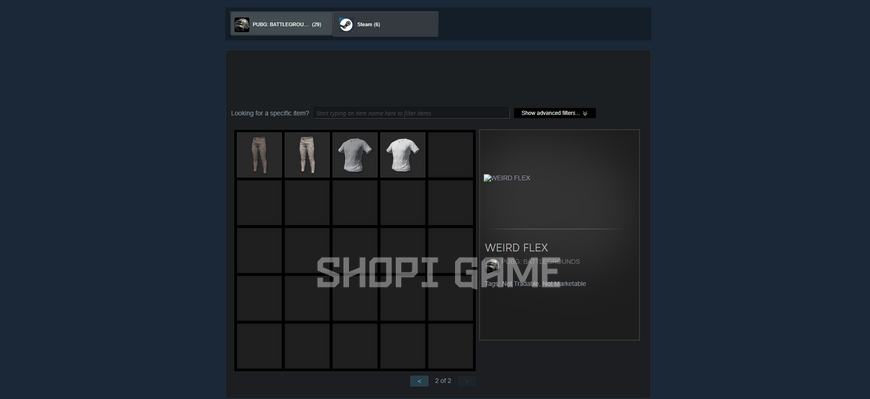Image resolution: width=870 pixels, height=399 pixels.
Task: Select the lighter beige pants item
Action: tap(307, 155)
